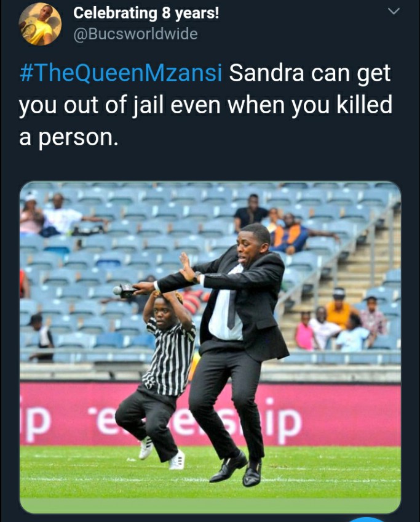This screenshot has width=420, height=522.
Task: Open the @Bucsworldwide profile avatar
Action: pyautogui.click(x=40, y=24)
